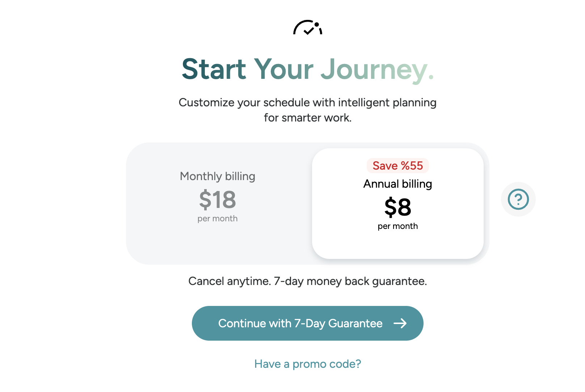
Task: Open the question mark help icon
Action: pyautogui.click(x=518, y=199)
